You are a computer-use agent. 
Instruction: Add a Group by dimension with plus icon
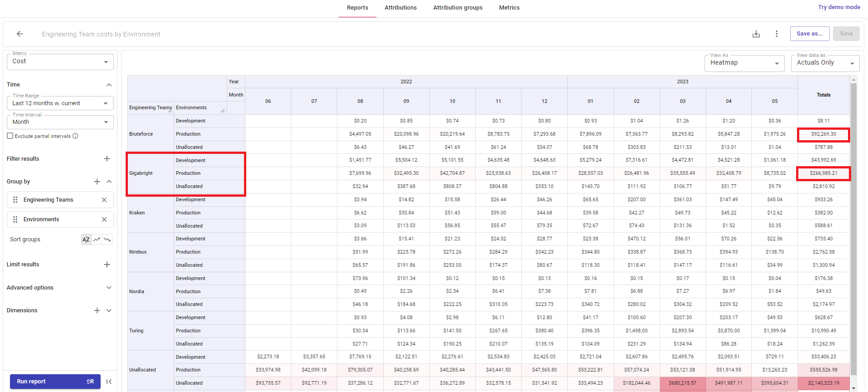click(x=97, y=182)
